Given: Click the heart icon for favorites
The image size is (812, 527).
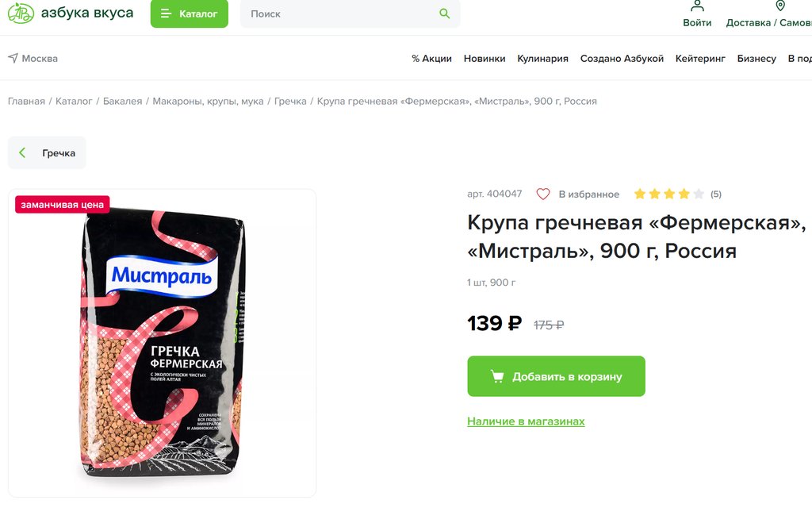Looking at the screenshot, I should 542,194.
